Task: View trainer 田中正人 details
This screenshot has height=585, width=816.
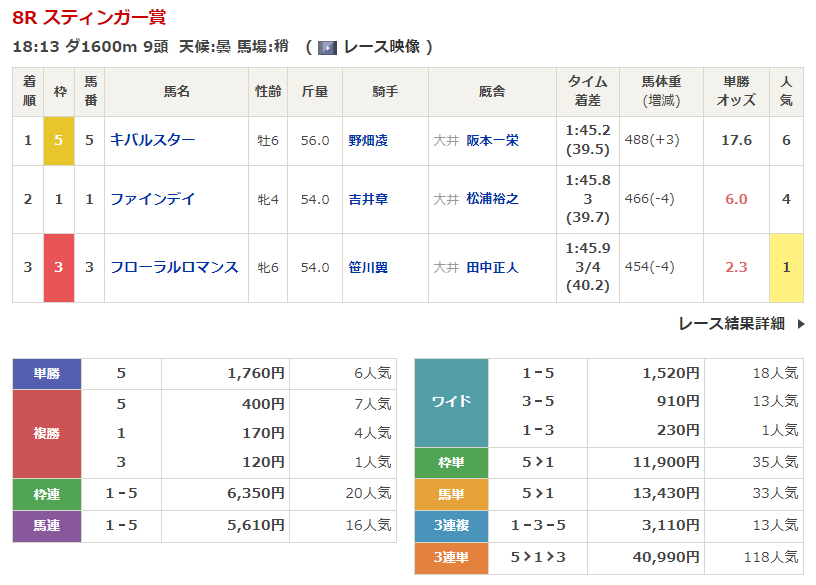Action: click(x=492, y=267)
